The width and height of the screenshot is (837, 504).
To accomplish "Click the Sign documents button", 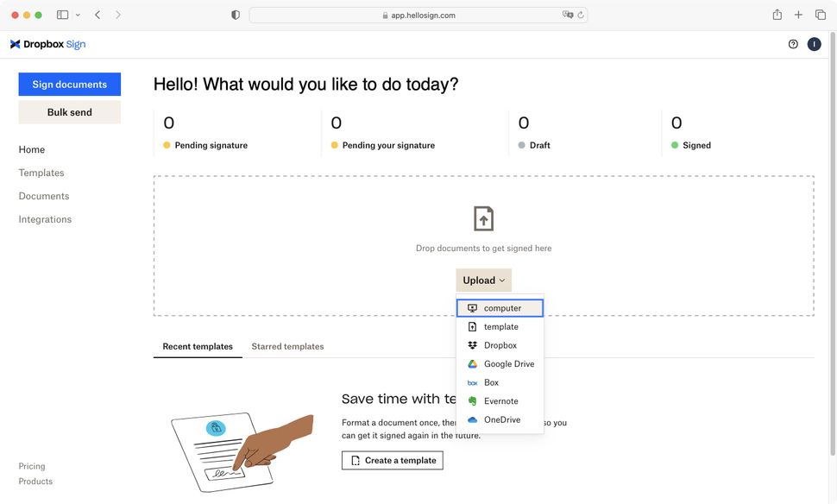I will tap(70, 85).
